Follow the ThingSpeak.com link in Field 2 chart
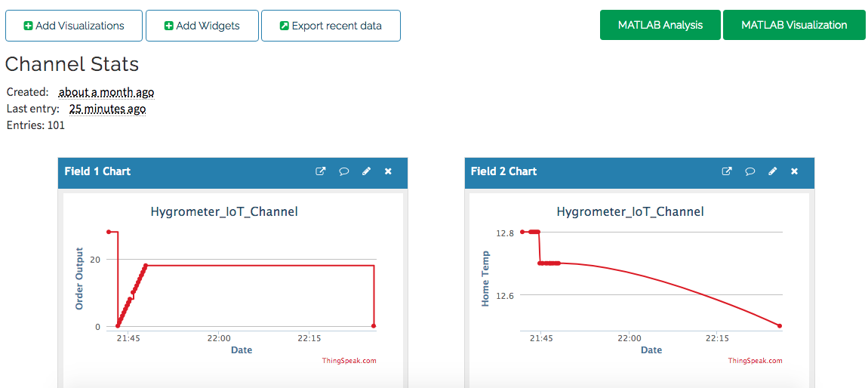The height and width of the screenshot is (388, 868). [755, 361]
